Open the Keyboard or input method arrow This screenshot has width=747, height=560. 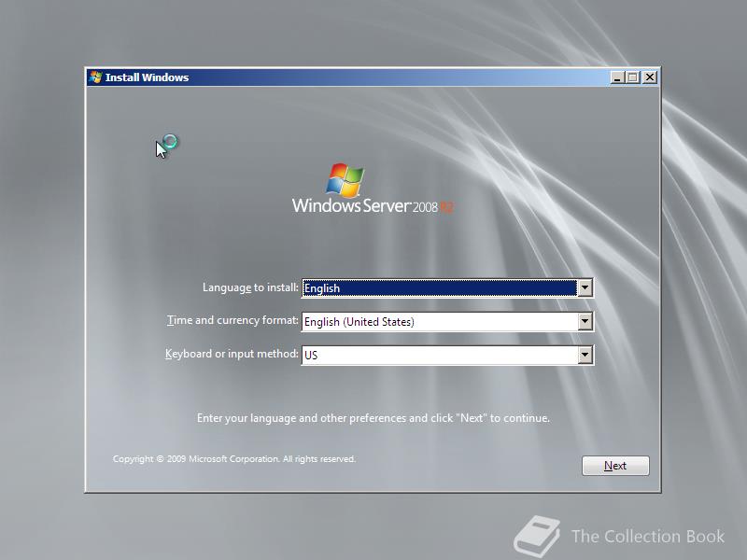click(x=585, y=355)
